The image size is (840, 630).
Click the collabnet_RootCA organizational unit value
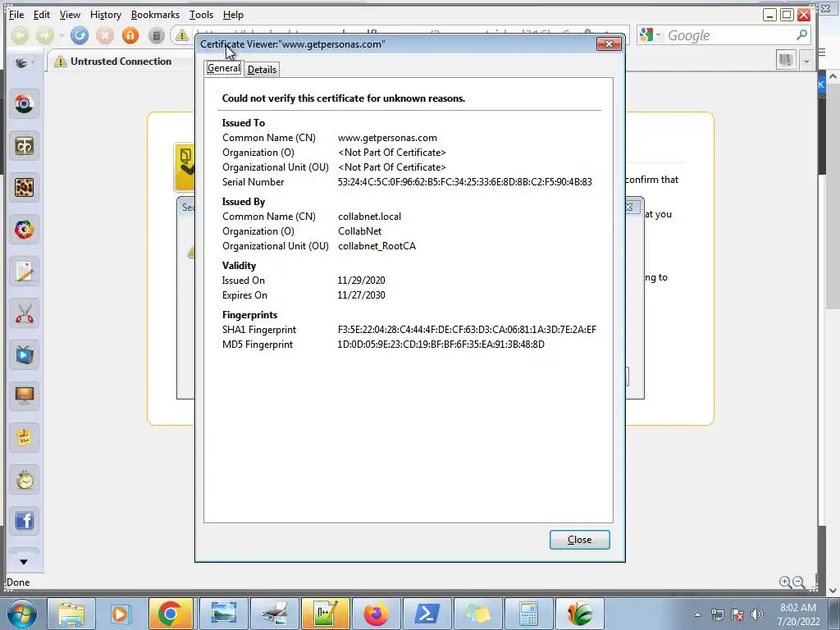377,246
